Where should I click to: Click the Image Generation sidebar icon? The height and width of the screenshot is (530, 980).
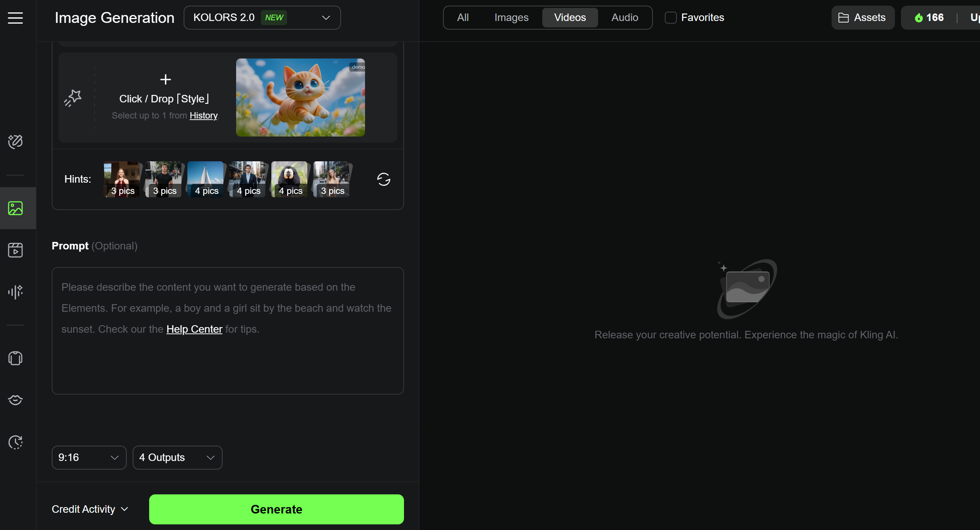tap(15, 208)
